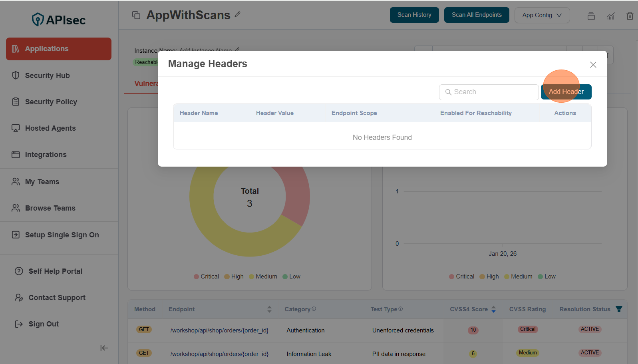Sort table by the Endpoint column arrows
638x364 pixels.
click(x=269, y=309)
